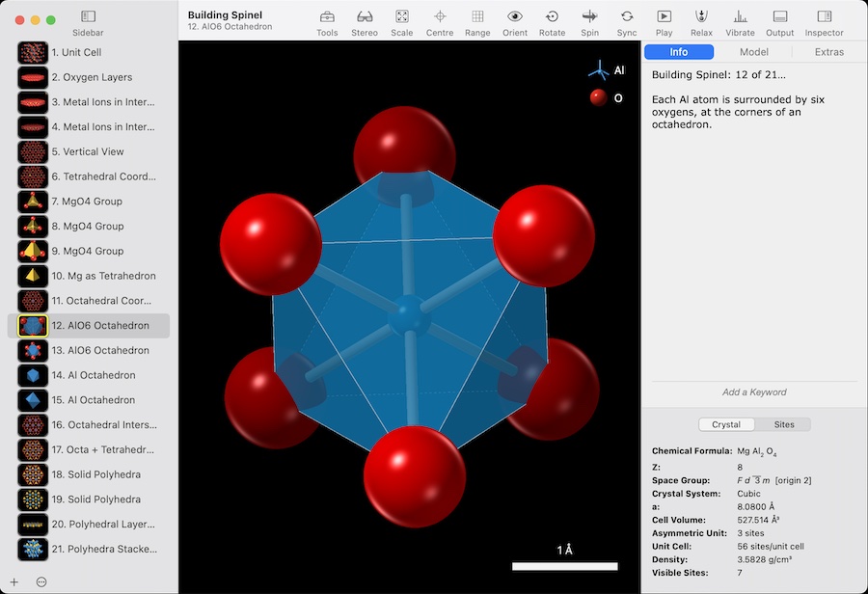Switch to the Sites tab
This screenshot has width=868, height=594.
pyautogui.click(x=783, y=424)
